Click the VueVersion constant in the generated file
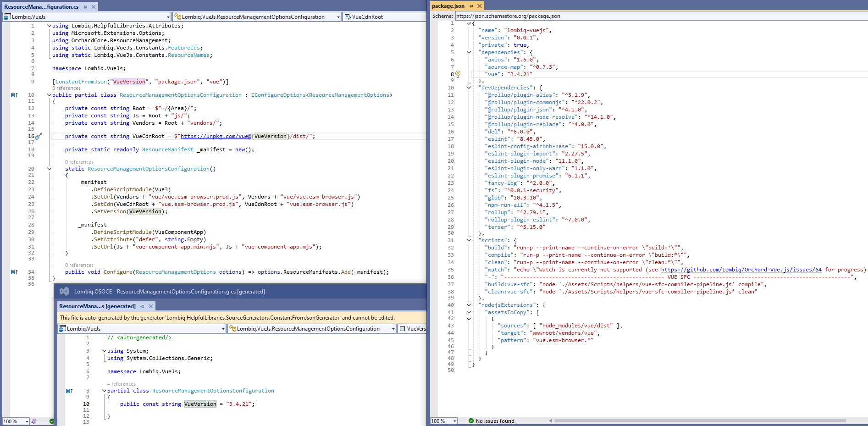This screenshot has height=426, width=868. coord(200,404)
